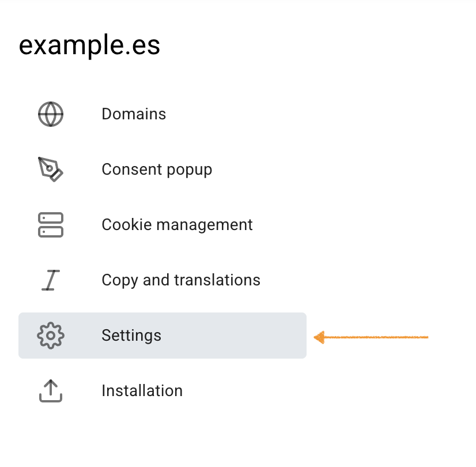
Task: Click the orange arrow pointing at Settings
Action: [375, 337]
